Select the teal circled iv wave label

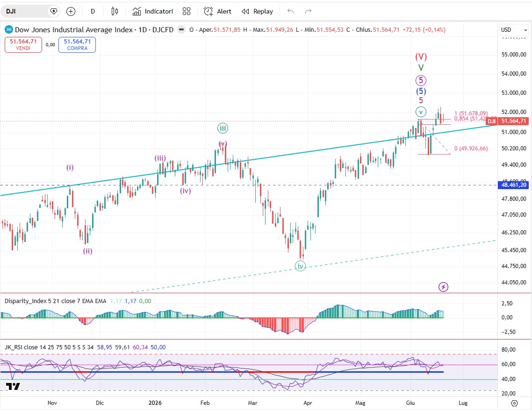pos(300,266)
